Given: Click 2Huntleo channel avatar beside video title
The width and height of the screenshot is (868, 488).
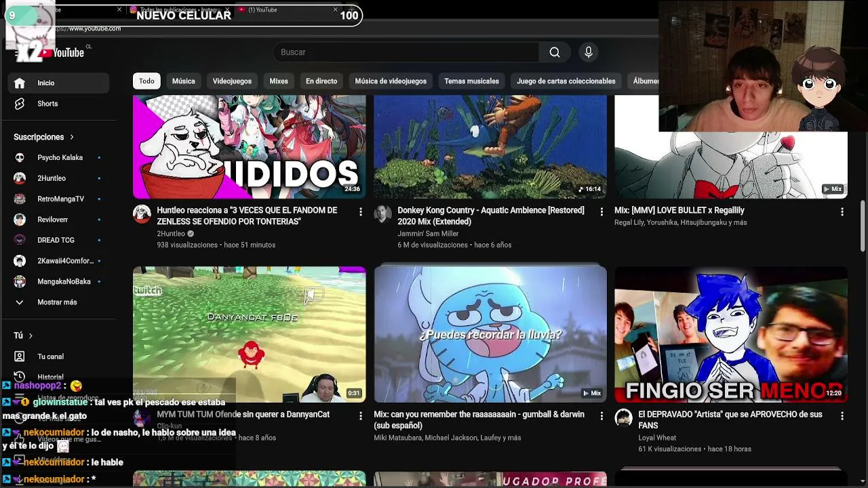Looking at the screenshot, I should coord(142,214).
